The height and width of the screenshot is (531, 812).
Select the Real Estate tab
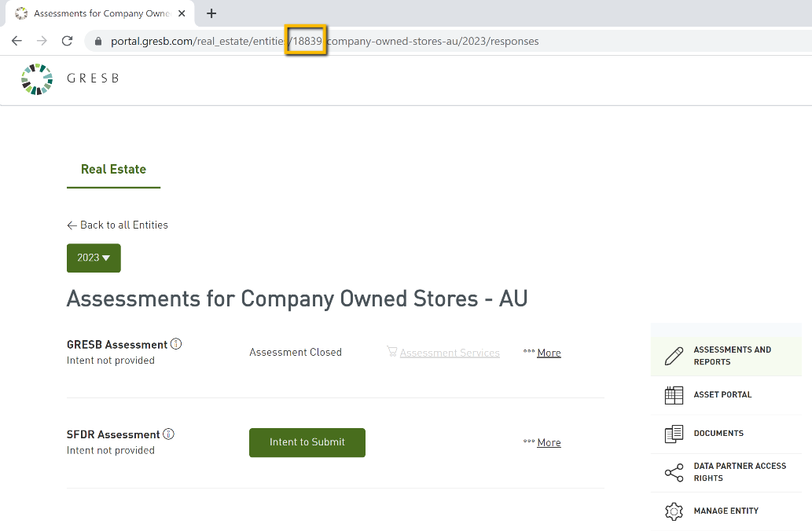click(113, 169)
